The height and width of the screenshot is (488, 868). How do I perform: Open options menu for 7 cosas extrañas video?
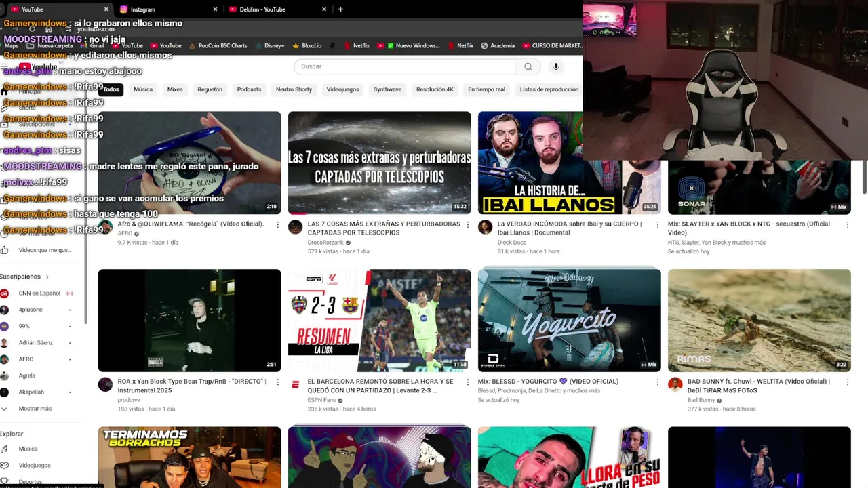pyautogui.click(x=467, y=224)
